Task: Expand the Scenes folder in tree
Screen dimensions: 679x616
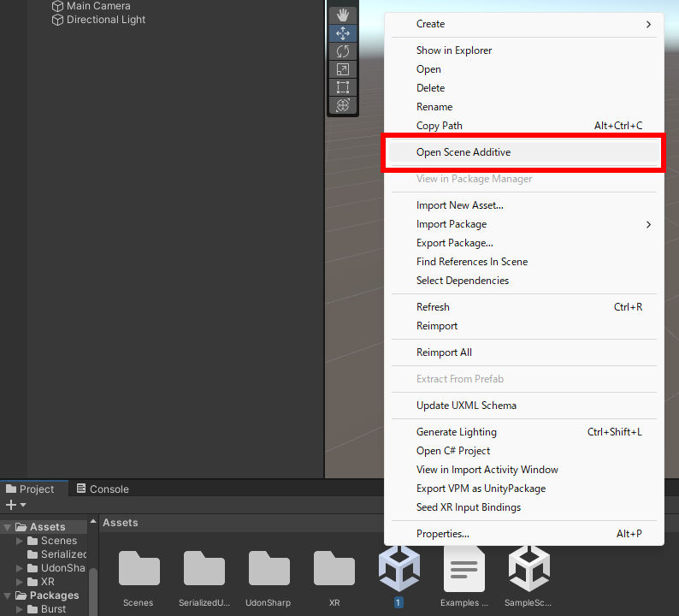Action: pos(19,541)
